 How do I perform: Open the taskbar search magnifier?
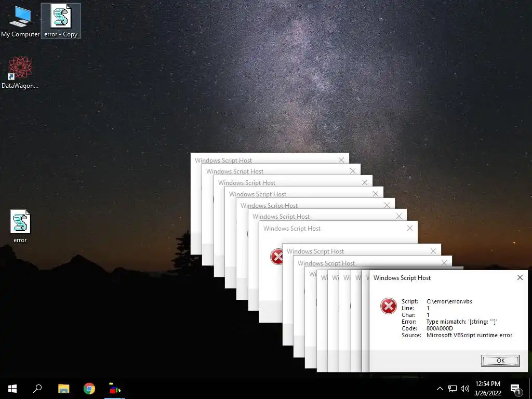pyautogui.click(x=37, y=389)
